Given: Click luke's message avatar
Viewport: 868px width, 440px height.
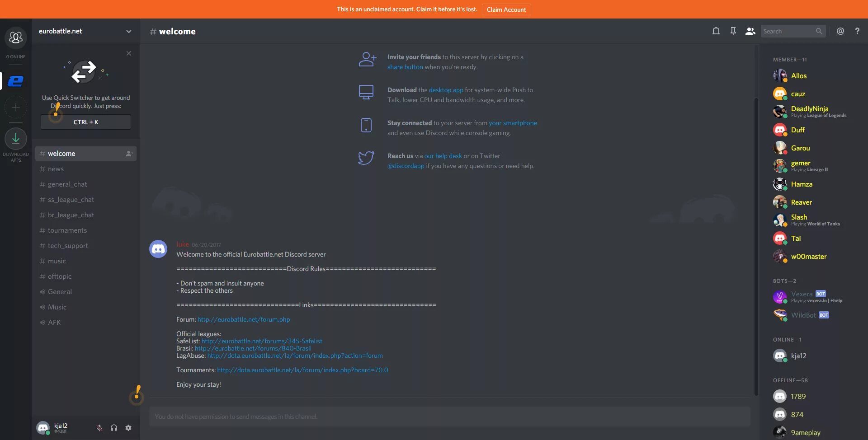Looking at the screenshot, I should [158, 249].
